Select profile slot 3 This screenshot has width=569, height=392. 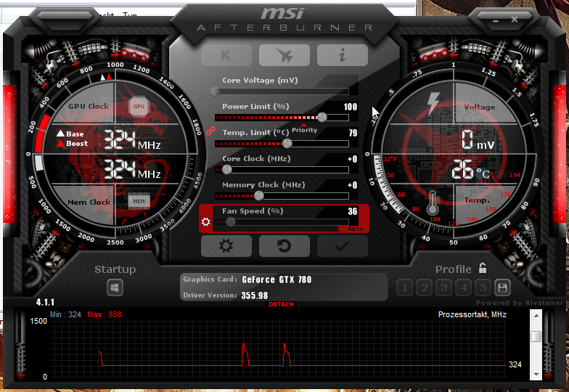[x=443, y=287]
